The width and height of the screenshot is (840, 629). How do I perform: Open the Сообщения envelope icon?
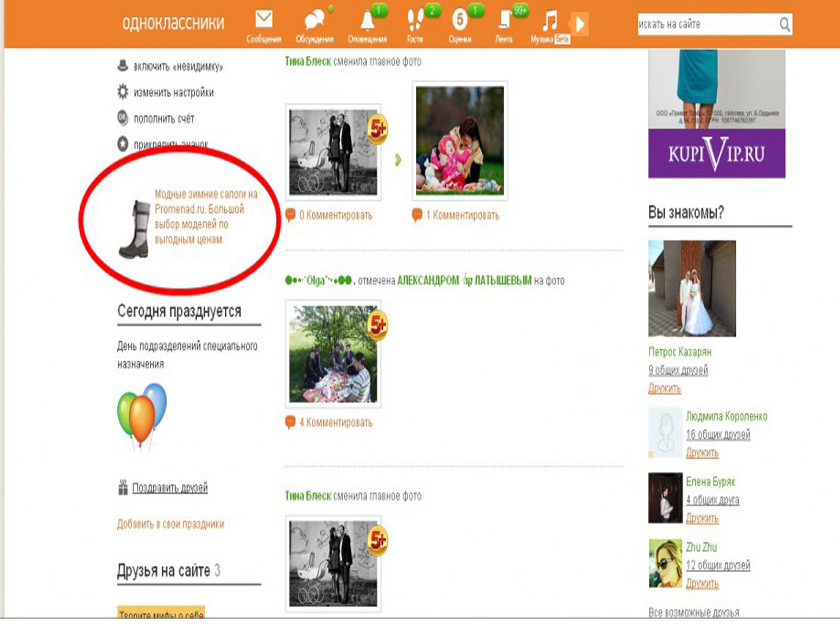(264, 20)
